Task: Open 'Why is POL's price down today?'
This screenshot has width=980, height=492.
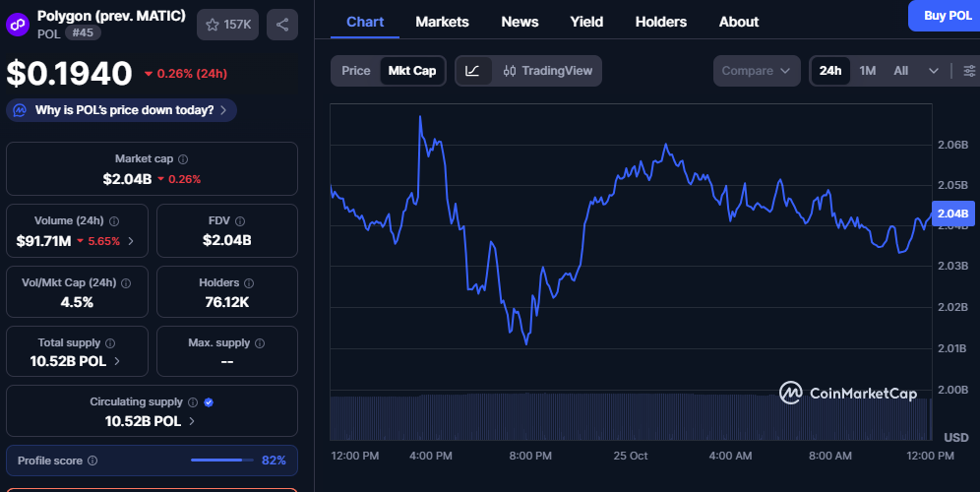Action: click(x=122, y=110)
